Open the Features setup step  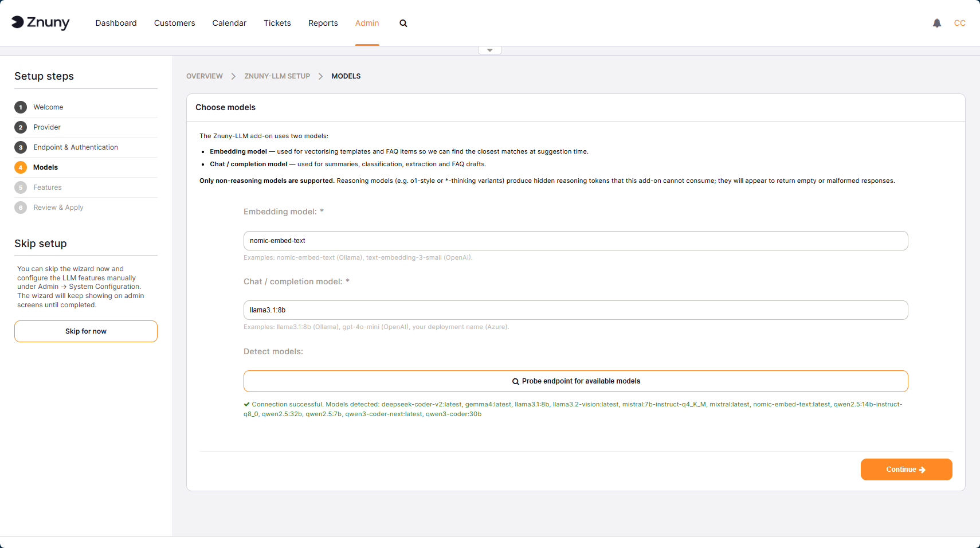pos(48,187)
